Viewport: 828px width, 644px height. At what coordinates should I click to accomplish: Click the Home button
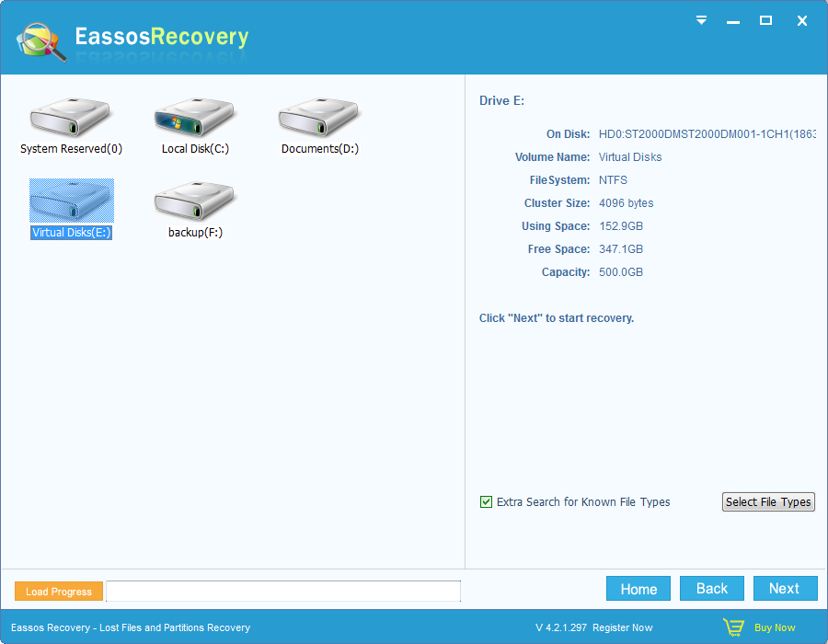point(638,589)
